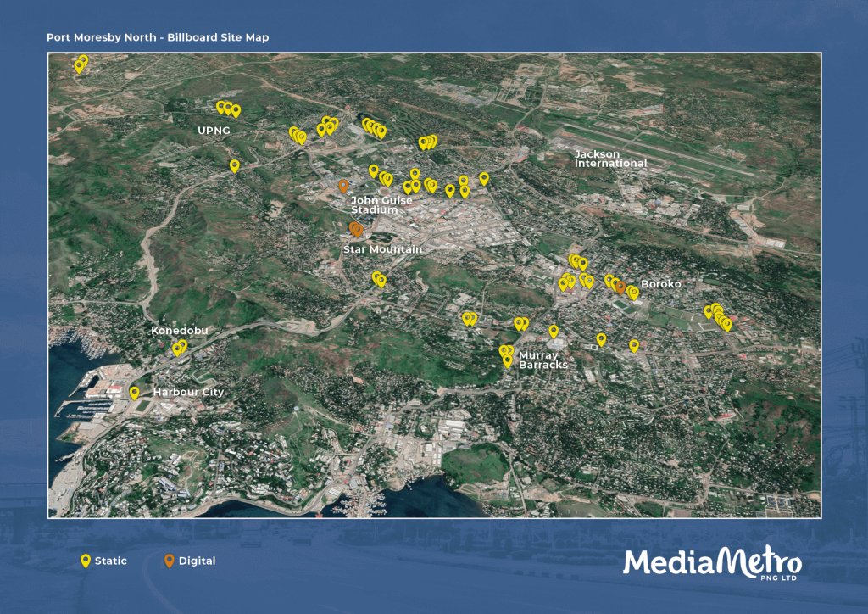Select the orange digital pin at Star Mountain
The image size is (868, 614).
pyautogui.click(x=356, y=229)
